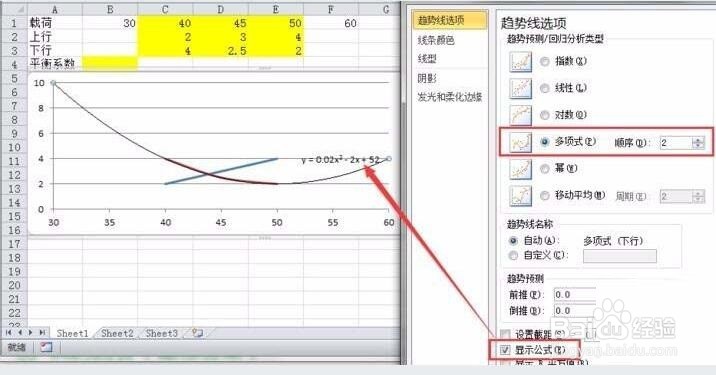Switch to Sheet1 tab
Viewport: 716px width, 375px height.
click(x=72, y=333)
